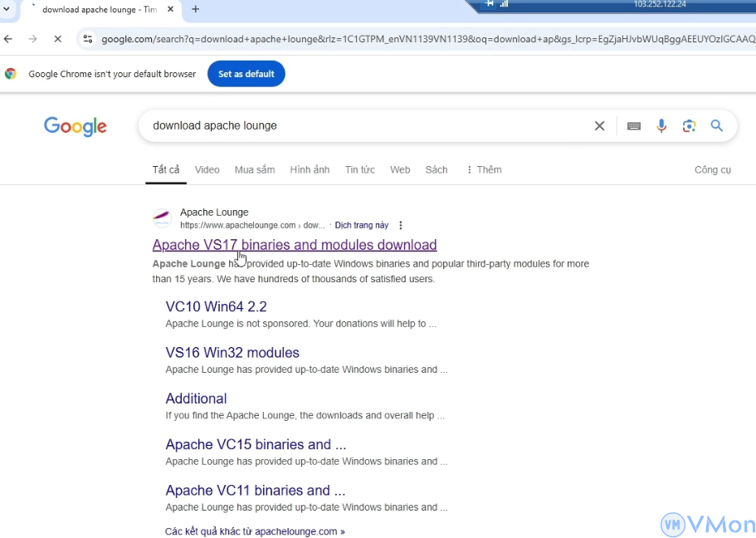Image resolution: width=756 pixels, height=538 pixels.
Task: Switch to the Video results tab
Action: (x=207, y=169)
